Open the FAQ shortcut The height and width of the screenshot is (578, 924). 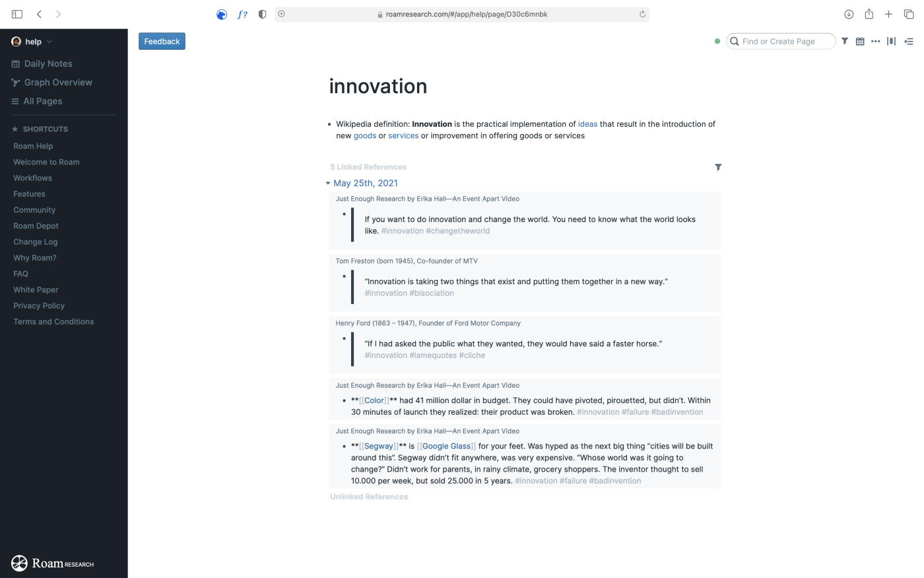(20, 273)
